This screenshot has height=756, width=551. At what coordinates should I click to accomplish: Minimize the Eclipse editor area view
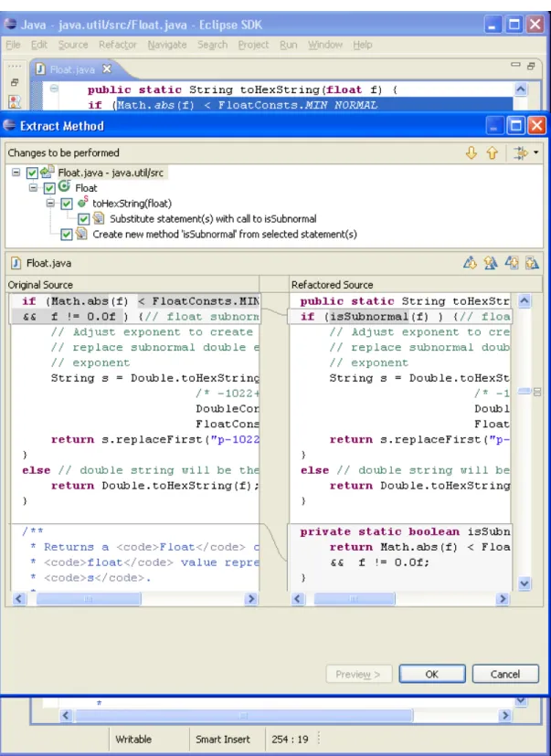(x=515, y=65)
